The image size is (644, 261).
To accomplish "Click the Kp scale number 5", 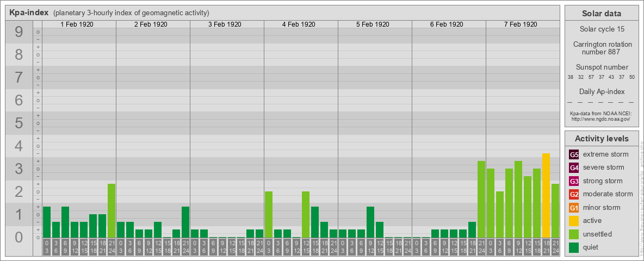I will click(x=19, y=123).
